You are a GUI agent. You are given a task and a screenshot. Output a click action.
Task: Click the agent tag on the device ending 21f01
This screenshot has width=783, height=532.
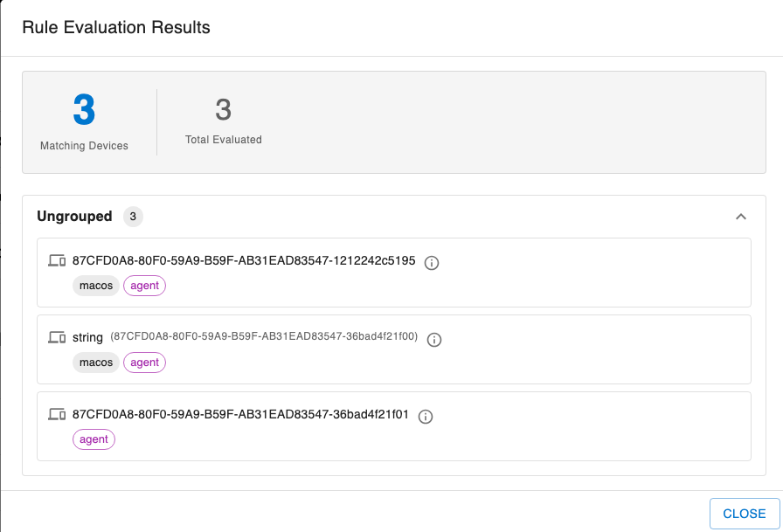(x=94, y=439)
